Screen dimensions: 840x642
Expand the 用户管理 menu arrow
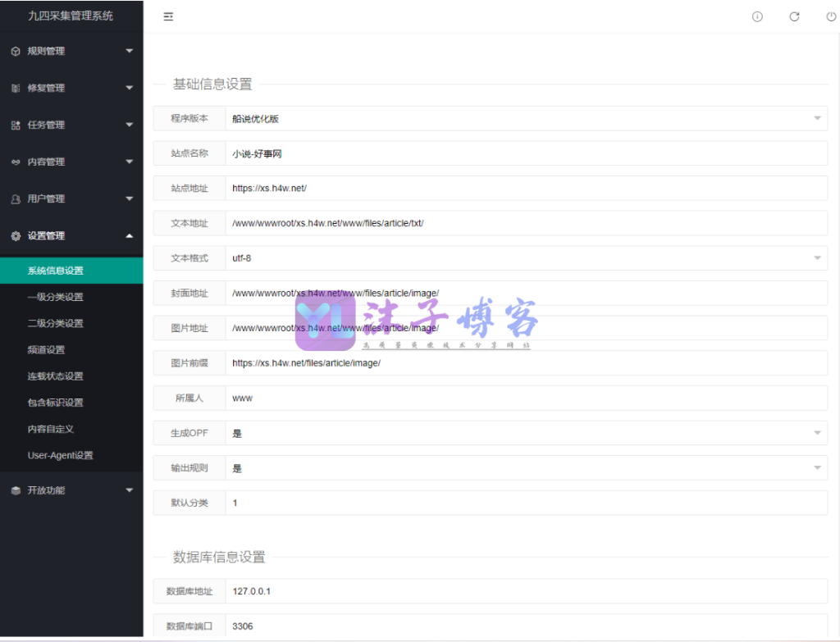[129, 198]
